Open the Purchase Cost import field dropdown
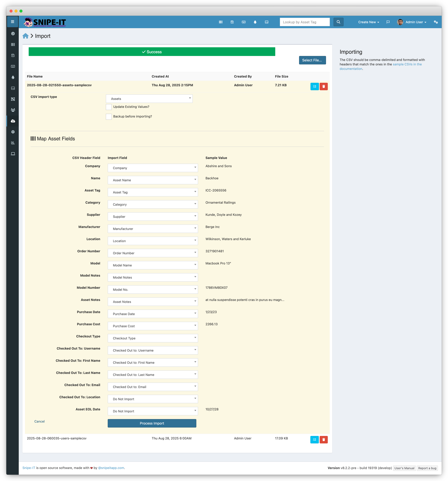The width and height of the screenshot is (448, 481). 153,326
